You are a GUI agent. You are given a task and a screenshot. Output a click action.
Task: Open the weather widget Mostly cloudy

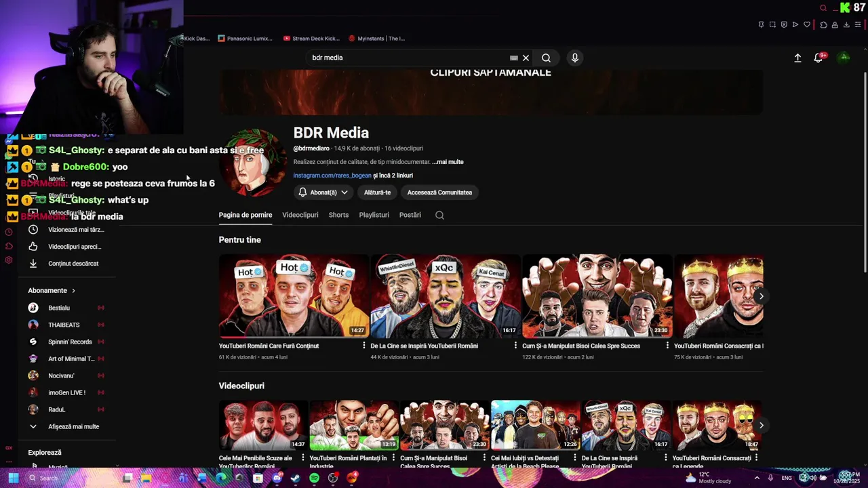708,478
